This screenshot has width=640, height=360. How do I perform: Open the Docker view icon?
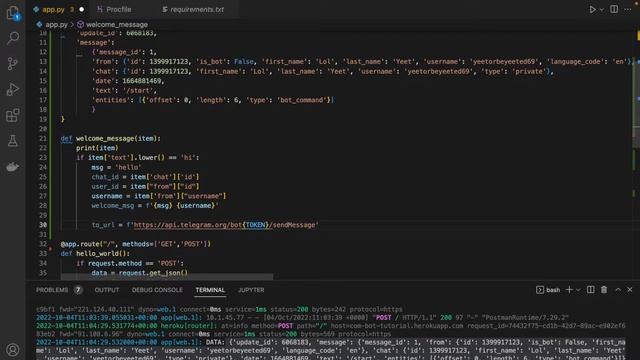click(x=13, y=167)
